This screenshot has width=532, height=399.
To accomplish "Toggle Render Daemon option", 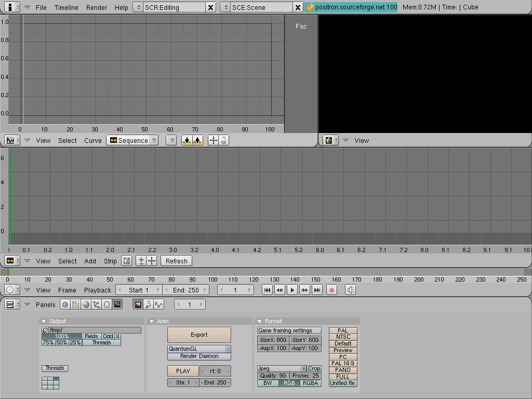I will point(199,356).
